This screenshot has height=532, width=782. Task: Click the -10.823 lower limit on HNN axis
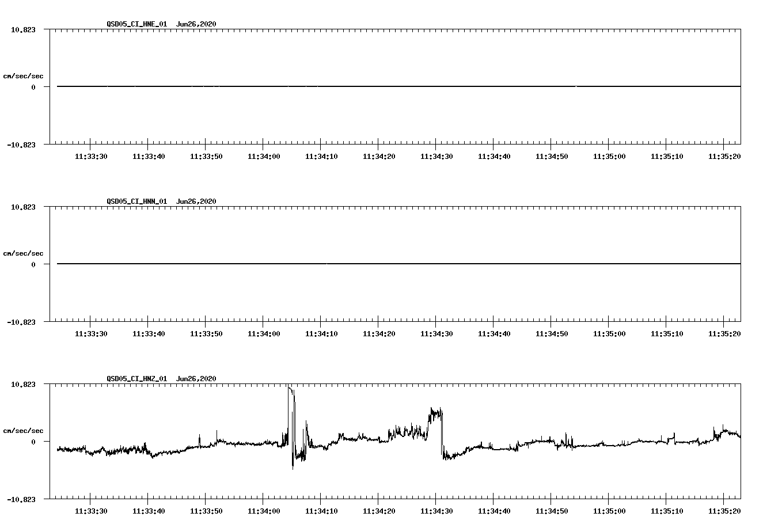point(21,322)
